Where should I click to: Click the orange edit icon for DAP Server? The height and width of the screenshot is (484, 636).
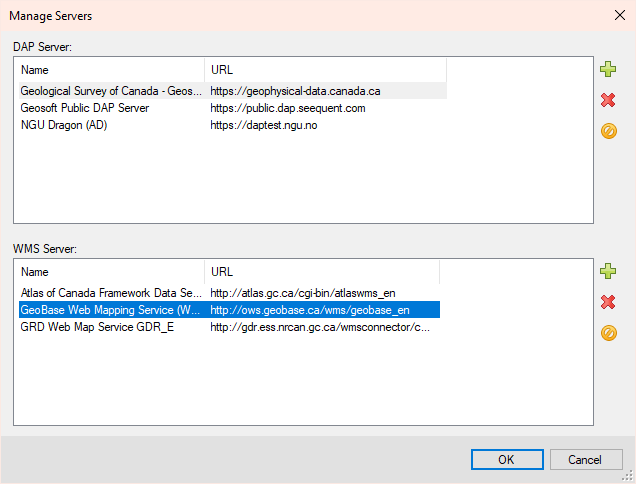point(608,131)
